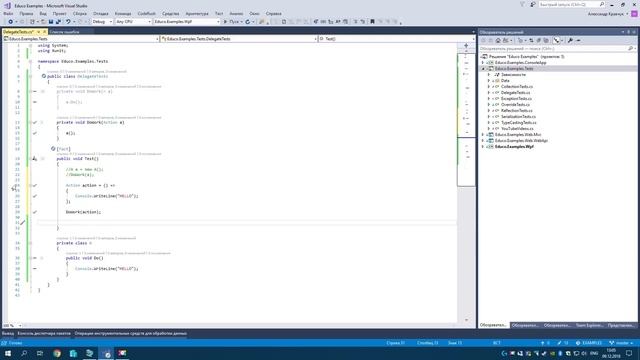Expand CollectionTests.cs file node
Screen dimensions: 640x360
tap(489, 87)
